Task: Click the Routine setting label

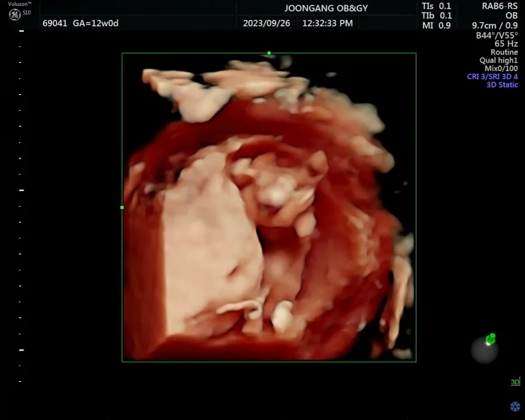Action: point(504,52)
